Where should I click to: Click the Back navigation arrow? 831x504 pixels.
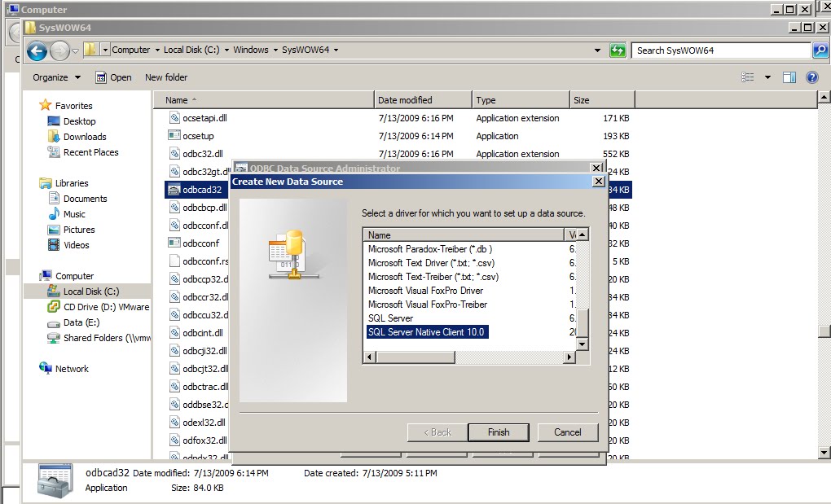point(37,50)
